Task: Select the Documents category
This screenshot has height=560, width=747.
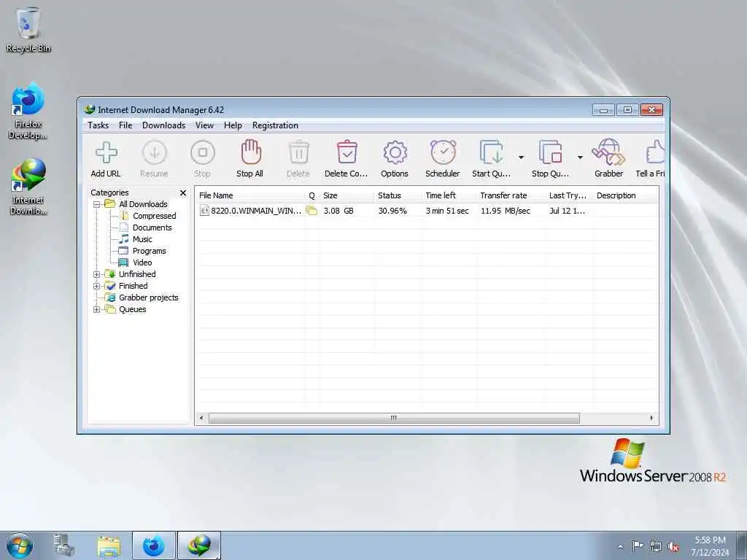Action: pyautogui.click(x=152, y=227)
